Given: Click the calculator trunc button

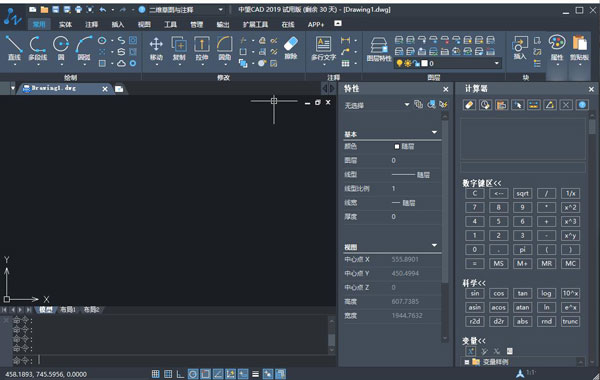Looking at the screenshot, I should click(x=570, y=321).
